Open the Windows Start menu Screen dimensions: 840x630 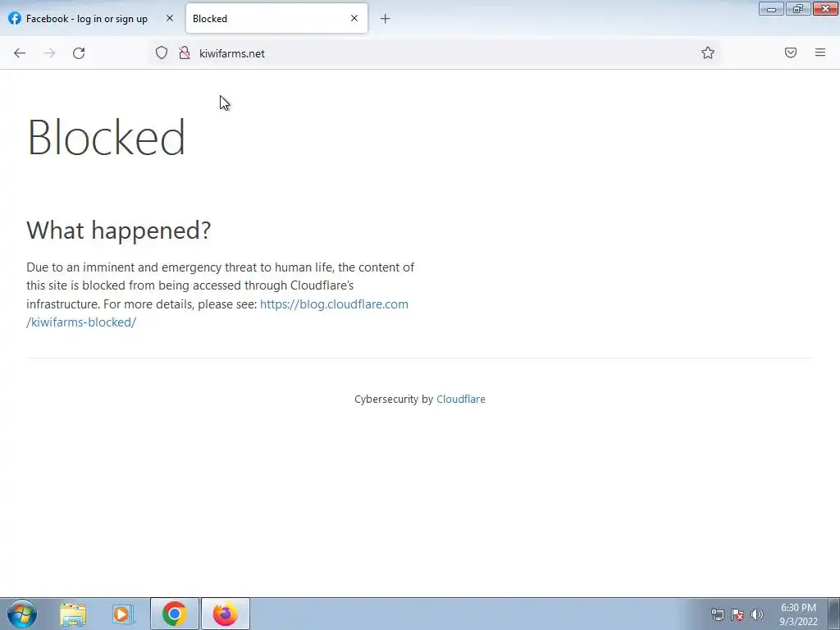coord(22,614)
